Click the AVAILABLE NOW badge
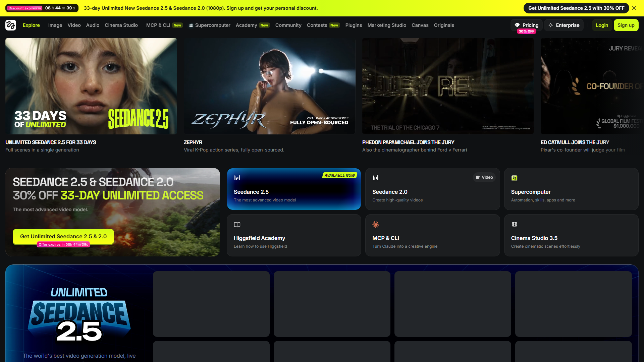This screenshot has width=644, height=362. point(339,175)
